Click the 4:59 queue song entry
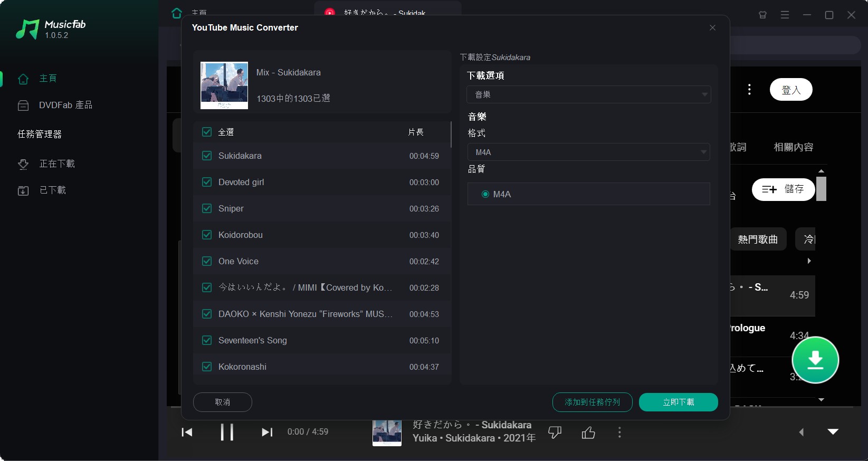This screenshot has width=868, height=461. coord(772,295)
